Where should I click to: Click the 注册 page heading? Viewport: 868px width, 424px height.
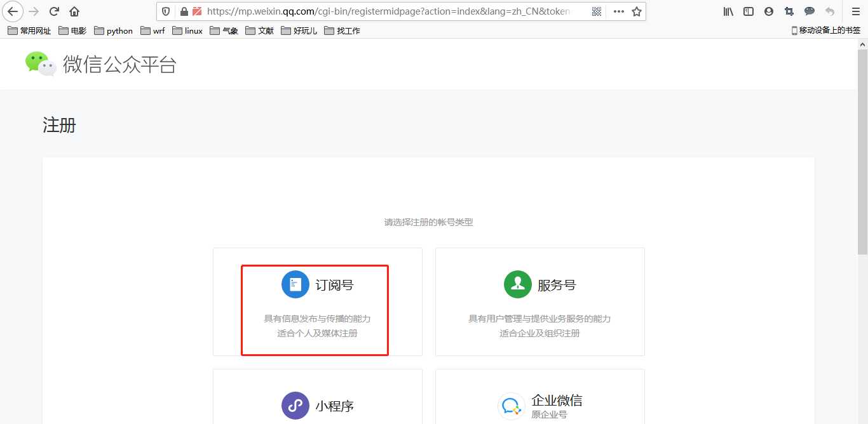tap(59, 125)
